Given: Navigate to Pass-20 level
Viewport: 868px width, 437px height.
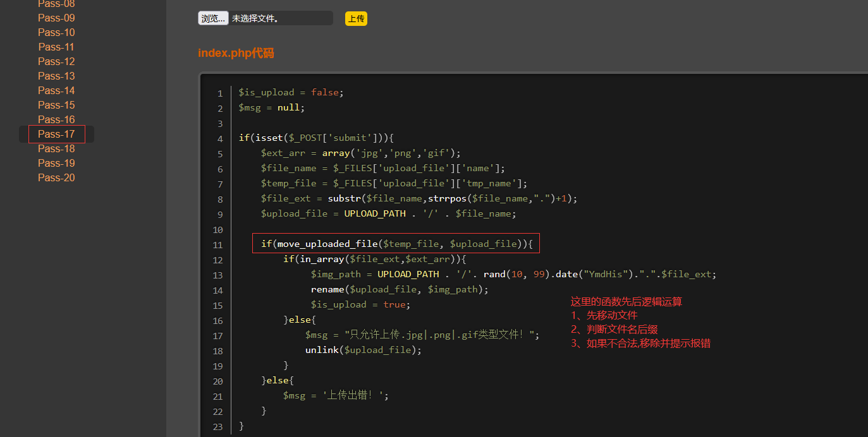Looking at the screenshot, I should pos(56,177).
